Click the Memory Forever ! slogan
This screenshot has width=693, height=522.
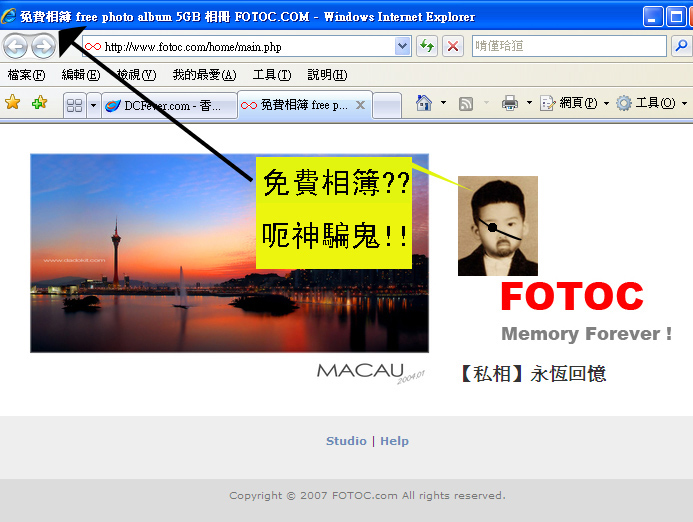point(586,334)
